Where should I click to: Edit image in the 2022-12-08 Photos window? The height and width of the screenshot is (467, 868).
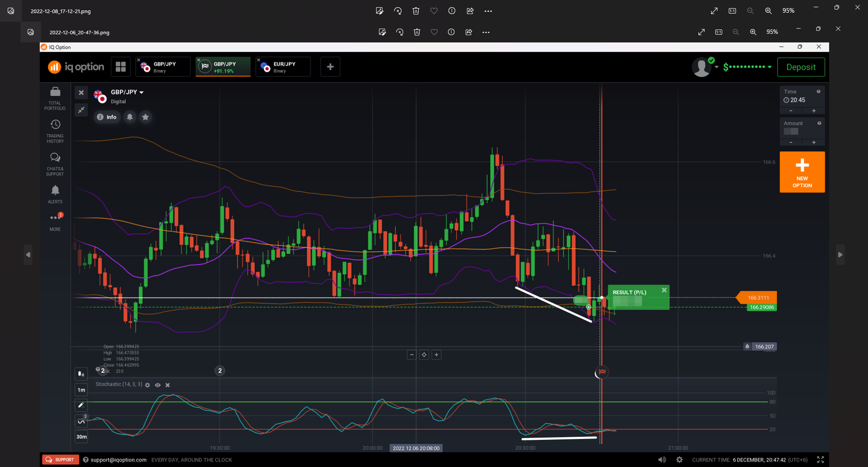point(379,11)
